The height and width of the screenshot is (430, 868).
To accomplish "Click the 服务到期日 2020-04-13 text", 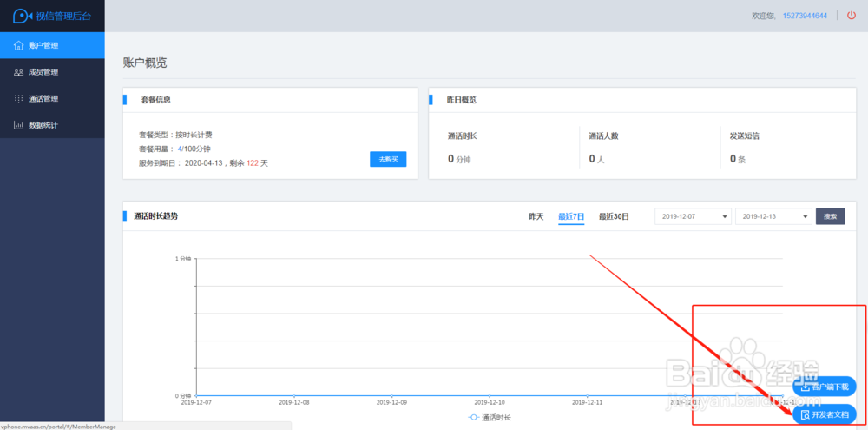I will [203, 163].
